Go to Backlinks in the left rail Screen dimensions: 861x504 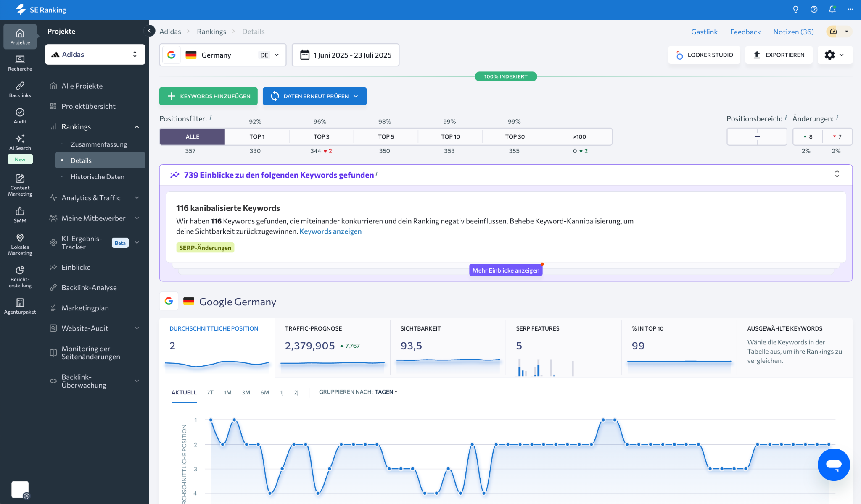pyautogui.click(x=20, y=89)
